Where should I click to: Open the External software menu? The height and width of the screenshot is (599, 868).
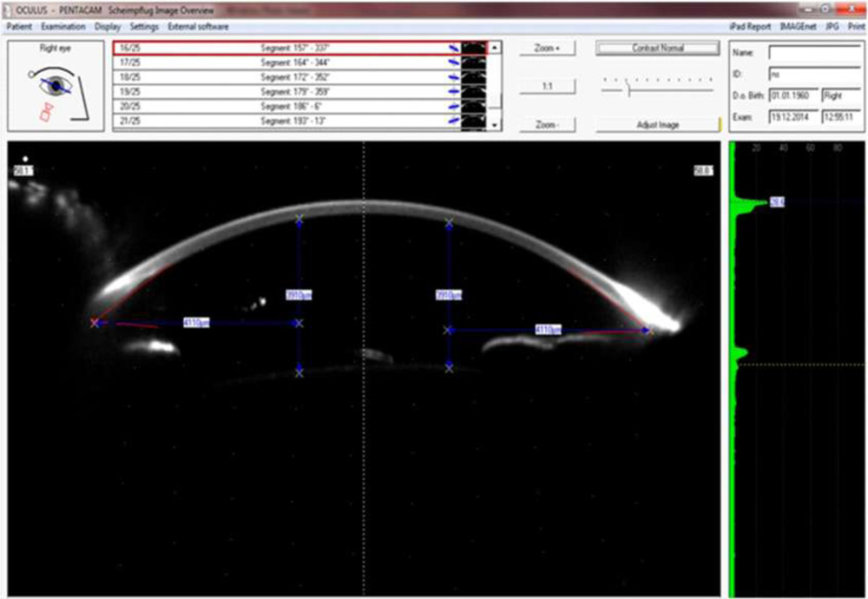point(199,27)
